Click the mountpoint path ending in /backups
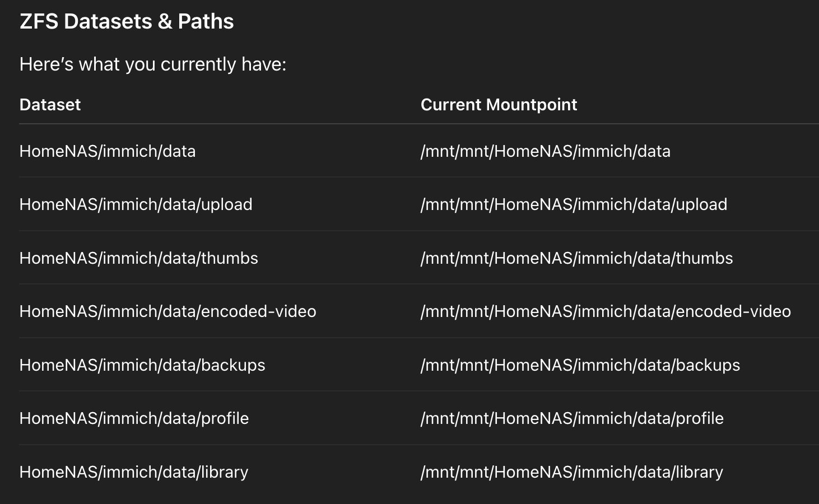Viewport: 819px width, 504px height. click(580, 365)
